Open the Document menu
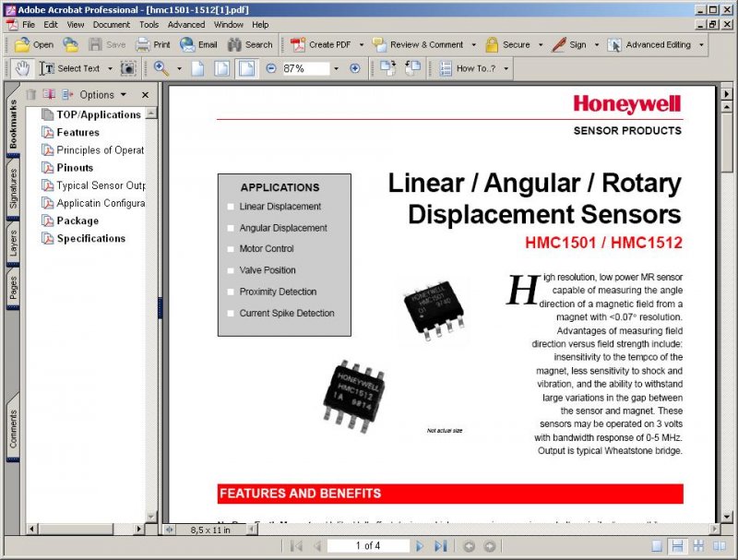 111,25
